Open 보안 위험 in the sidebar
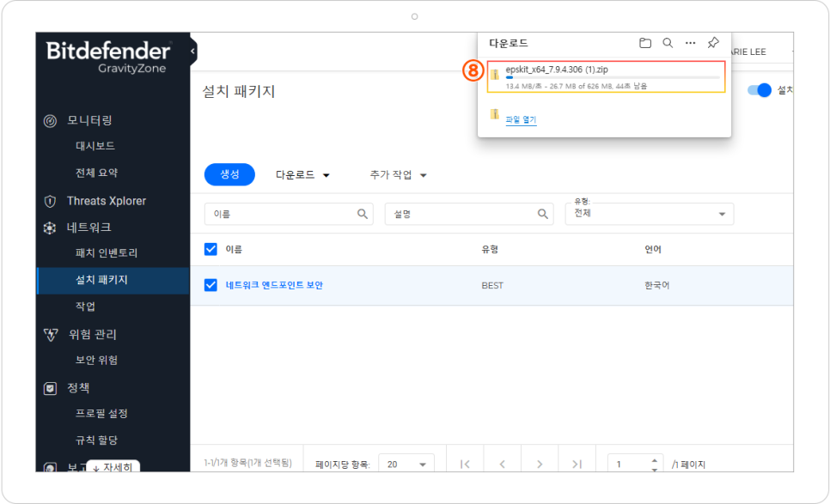The height and width of the screenshot is (504, 830). tap(96, 360)
